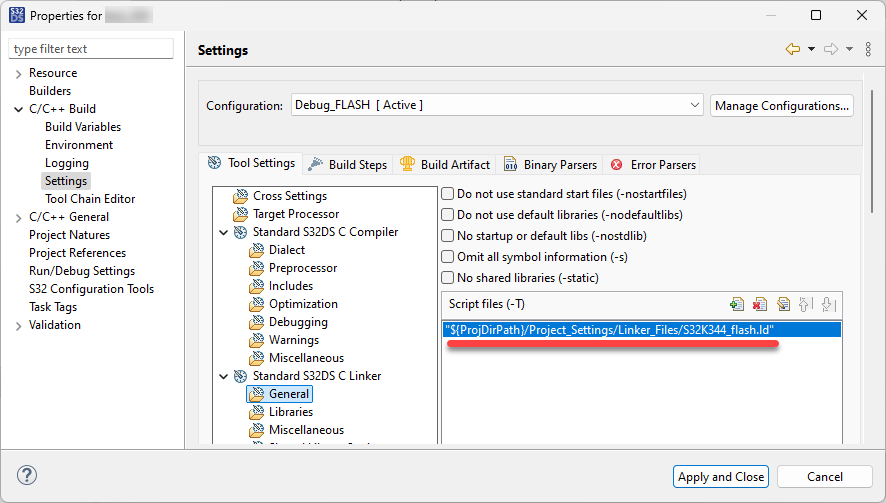Select Logging tree item
The height and width of the screenshot is (503, 886).
(x=67, y=163)
